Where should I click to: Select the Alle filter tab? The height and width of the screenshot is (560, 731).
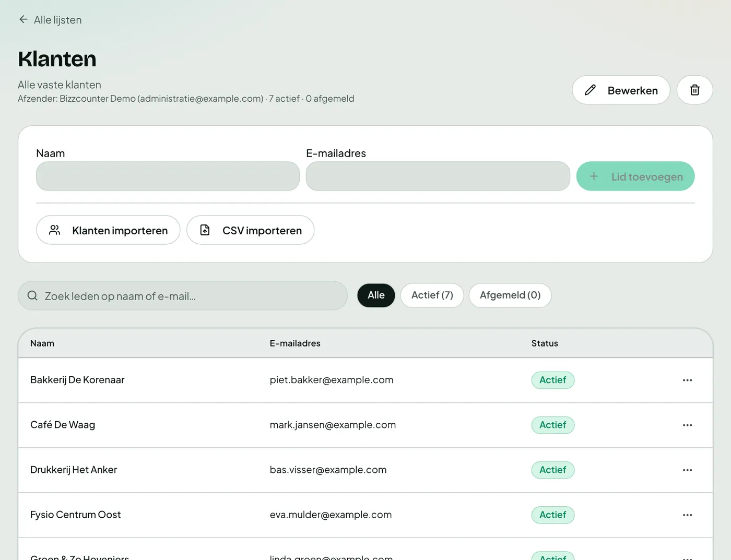pos(376,295)
